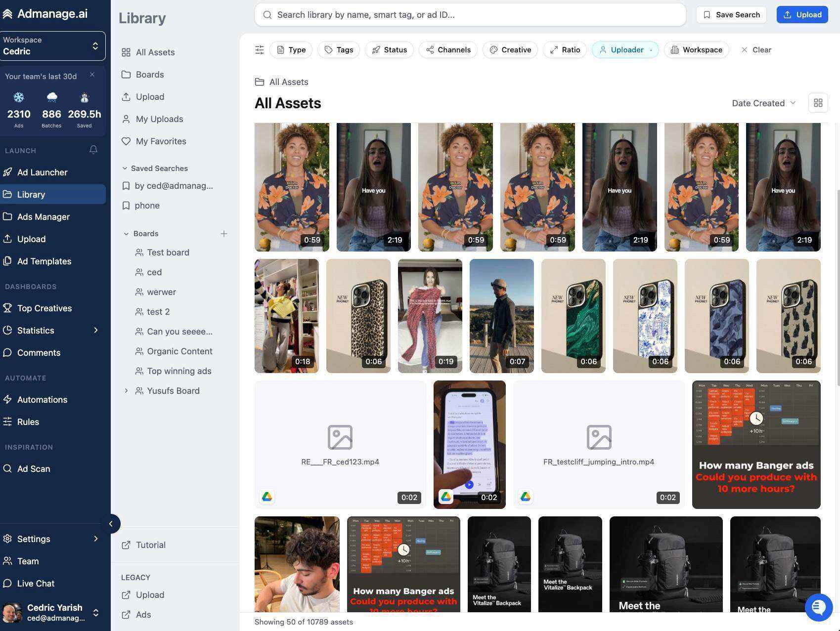The image size is (840, 631).
Task: Open the Rules page
Action: click(x=28, y=421)
